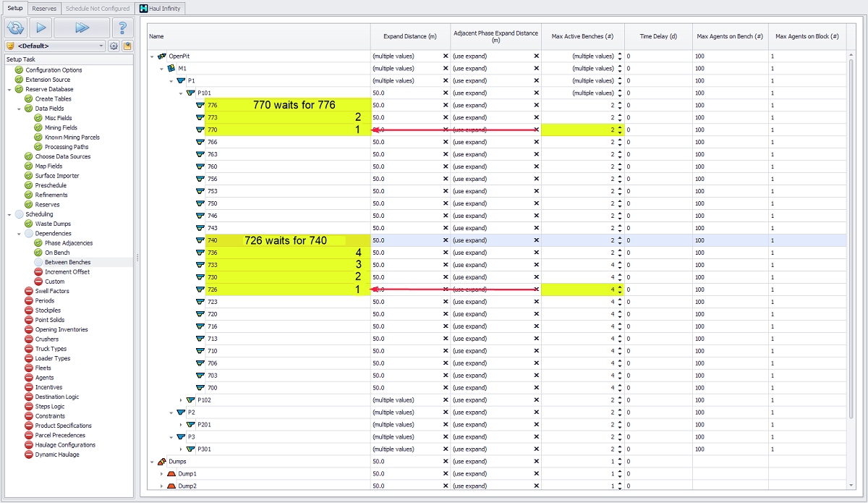
Task: Click the notes icon next to gear
Action: pos(127,46)
